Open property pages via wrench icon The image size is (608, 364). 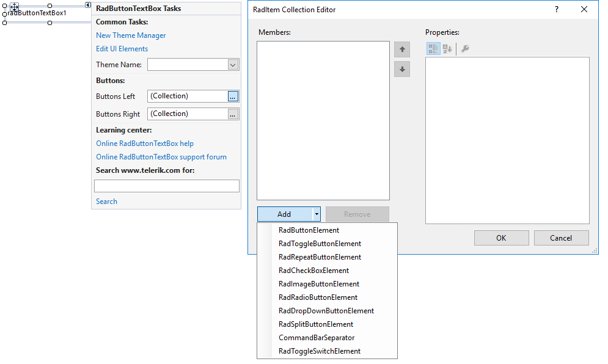pyautogui.click(x=465, y=49)
